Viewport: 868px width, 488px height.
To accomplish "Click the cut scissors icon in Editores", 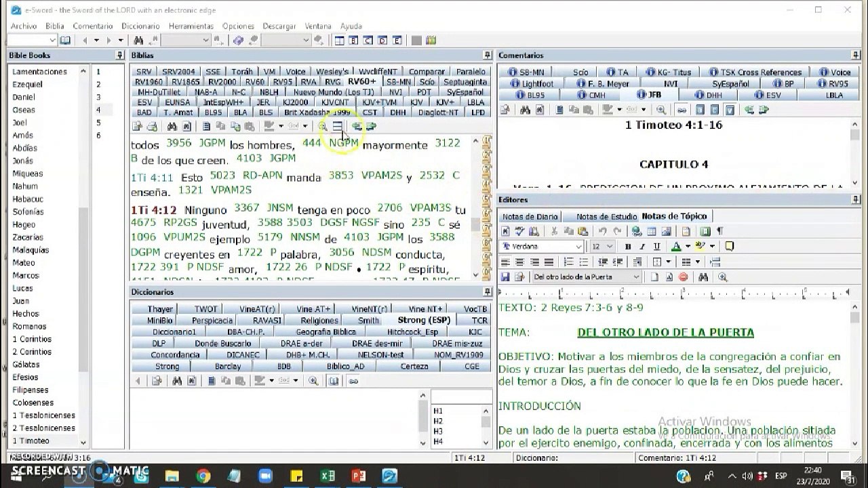I will pos(554,231).
